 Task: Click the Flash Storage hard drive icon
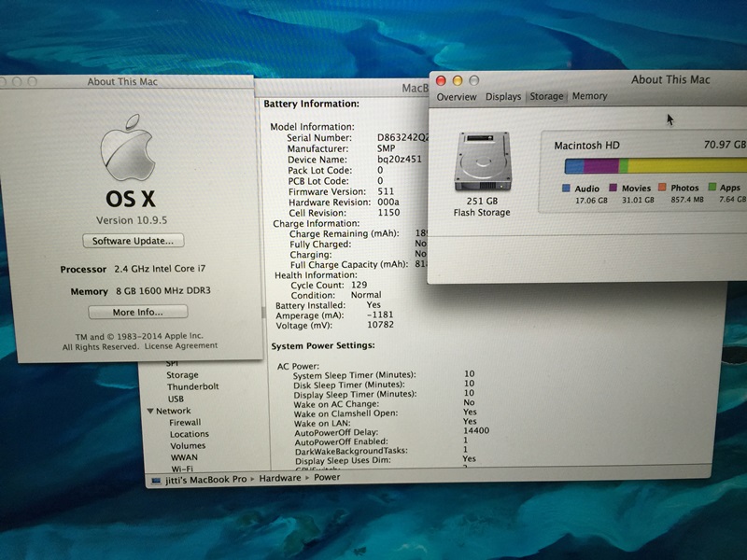point(482,161)
